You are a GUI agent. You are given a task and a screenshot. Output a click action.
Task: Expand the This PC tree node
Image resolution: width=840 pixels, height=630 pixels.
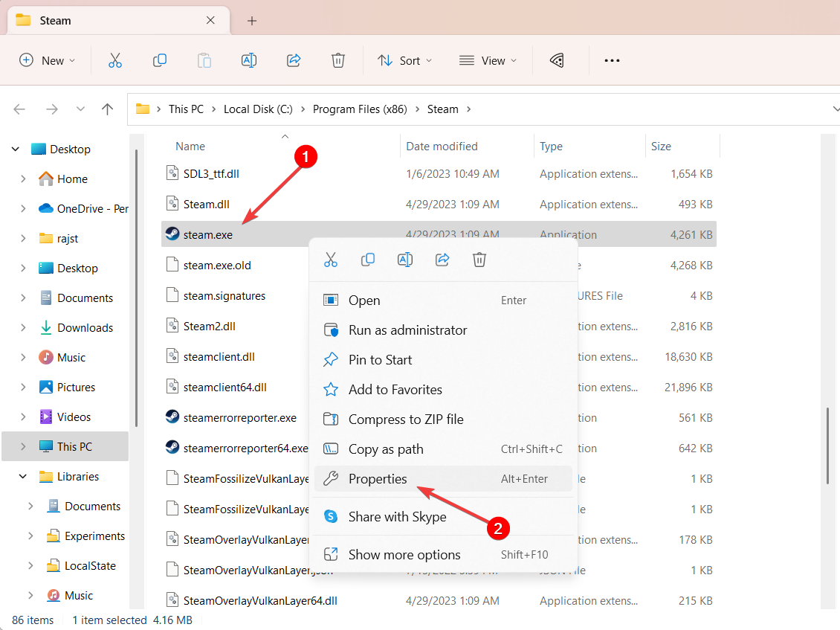pyautogui.click(x=23, y=446)
